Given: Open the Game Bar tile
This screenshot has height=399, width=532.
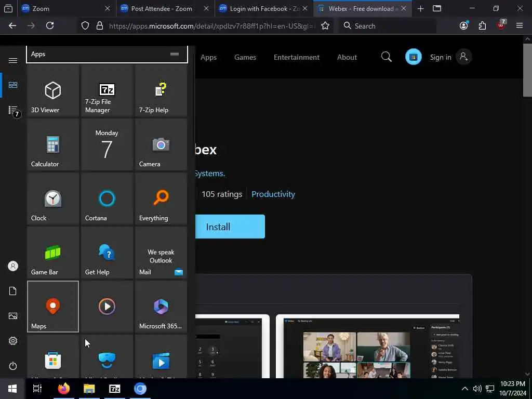Looking at the screenshot, I should [53, 253].
